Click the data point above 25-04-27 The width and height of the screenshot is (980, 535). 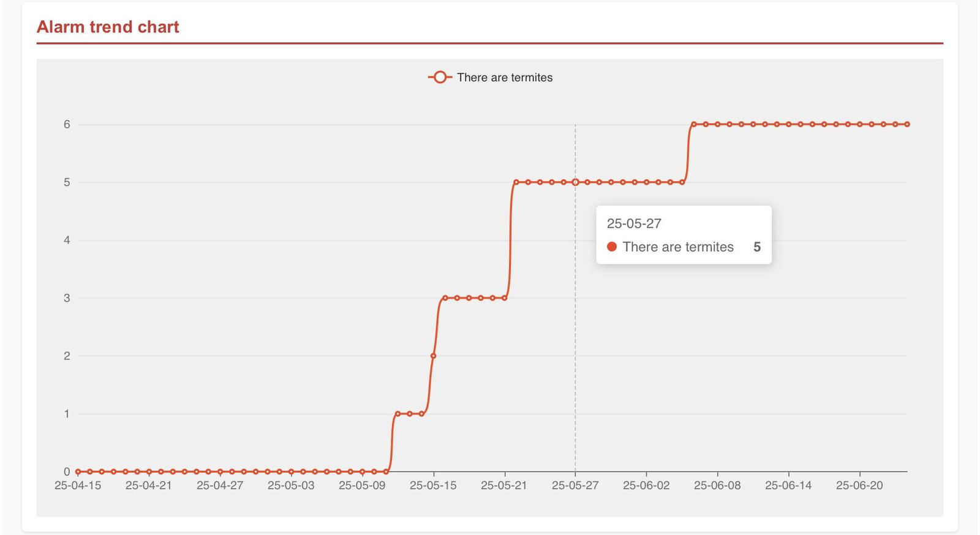220,472
